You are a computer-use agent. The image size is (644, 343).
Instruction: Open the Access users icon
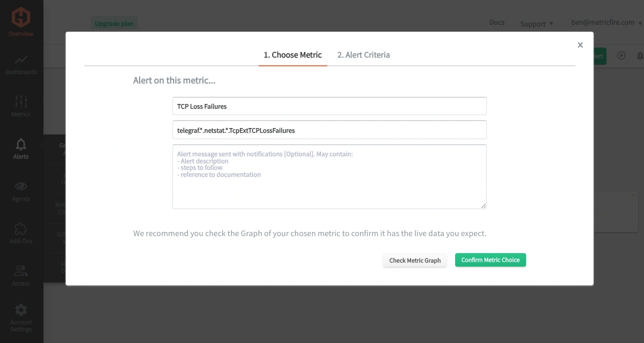(21, 271)
